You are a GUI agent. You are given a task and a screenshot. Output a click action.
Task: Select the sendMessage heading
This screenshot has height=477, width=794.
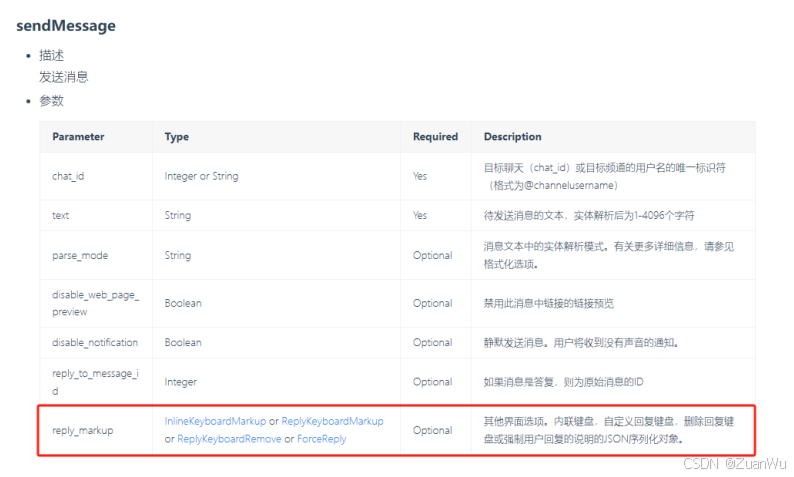[66, 26]
